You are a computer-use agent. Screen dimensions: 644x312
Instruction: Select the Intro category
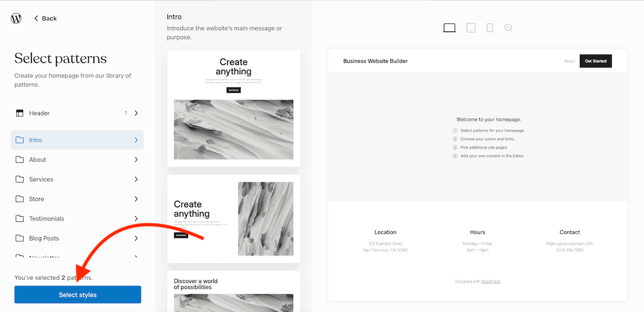77,140
